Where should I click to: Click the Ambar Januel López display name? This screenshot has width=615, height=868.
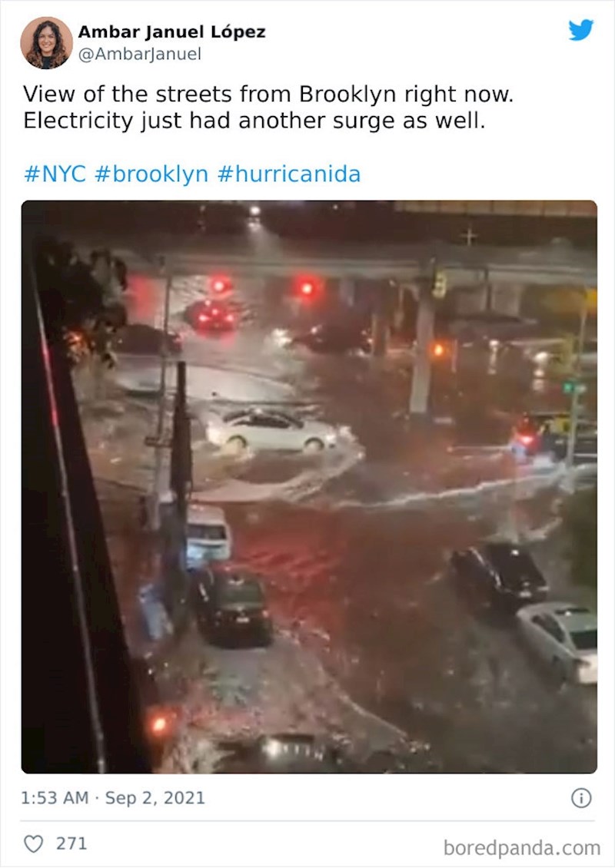[x=171, y=32]
